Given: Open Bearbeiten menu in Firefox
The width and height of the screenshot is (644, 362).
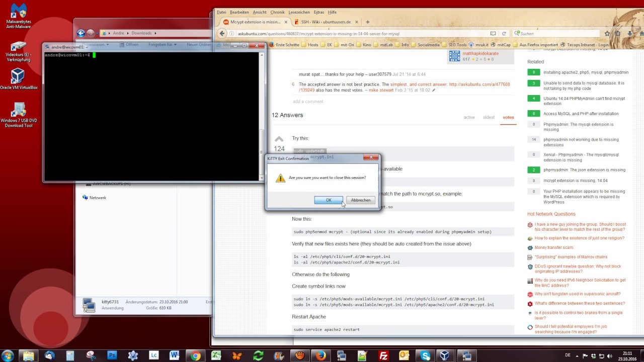Looking at the screenshot, I should click(x=239, y=12).
